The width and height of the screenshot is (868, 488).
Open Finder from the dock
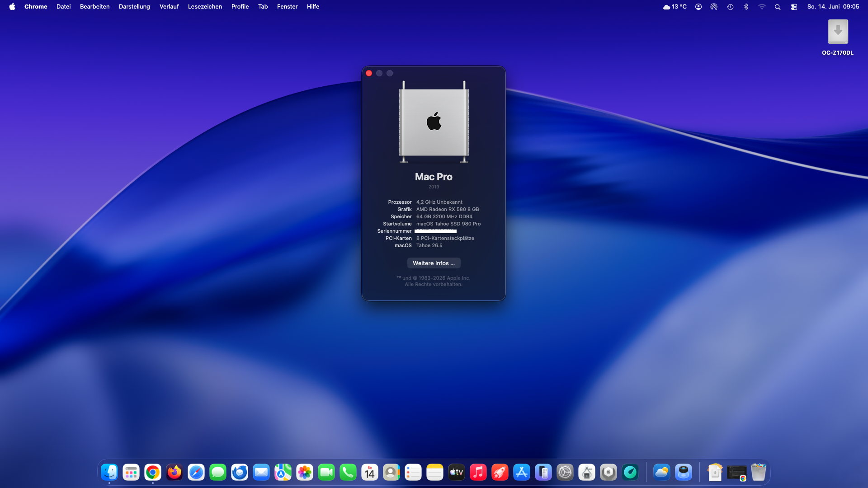point(109,473)
